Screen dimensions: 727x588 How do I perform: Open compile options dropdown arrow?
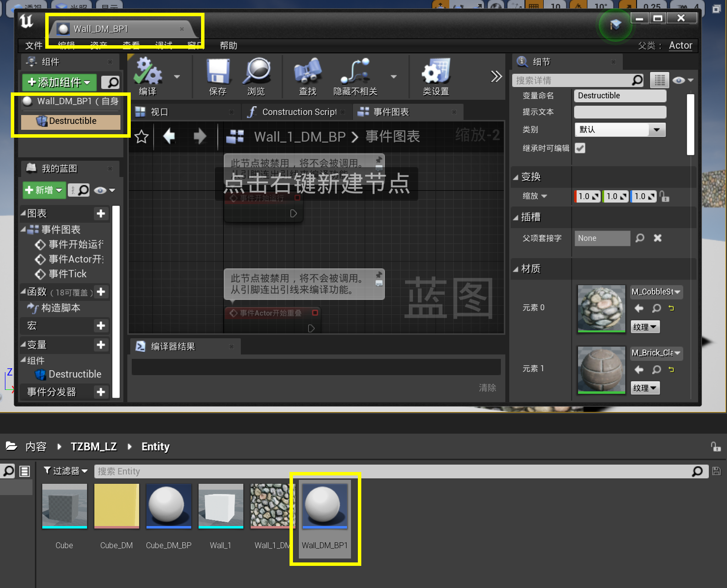[177, 77]
